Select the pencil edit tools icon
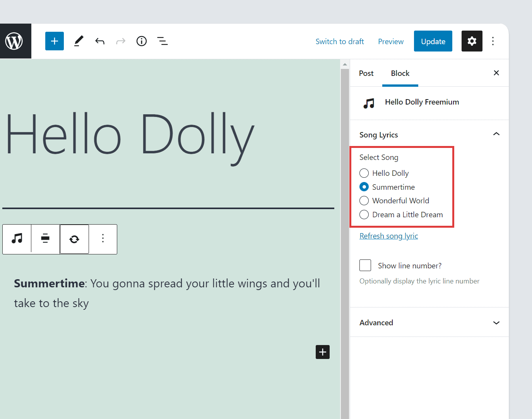The image size is (532, 419). [x=79, y=41]
